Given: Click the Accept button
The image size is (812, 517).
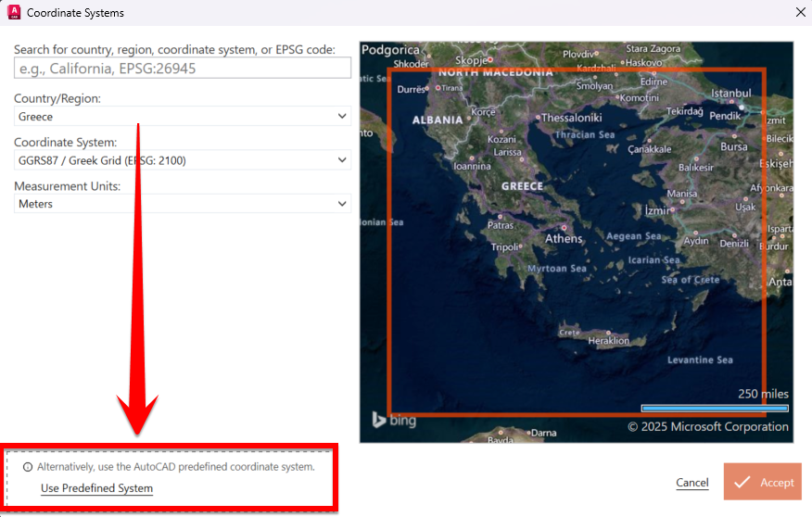Looking at the screenshot, I should (x=762, y=482).
